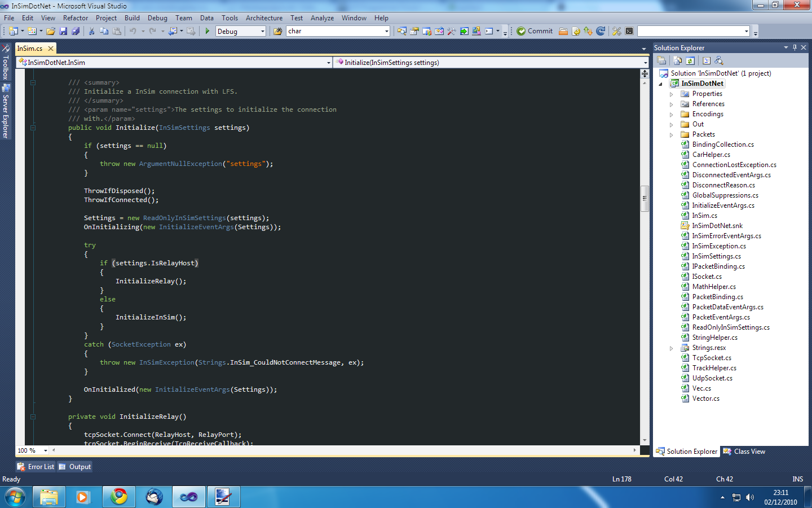
Task: Click the Copy toolbar icon
Action: pyautogui.click(x=104, y=31)
